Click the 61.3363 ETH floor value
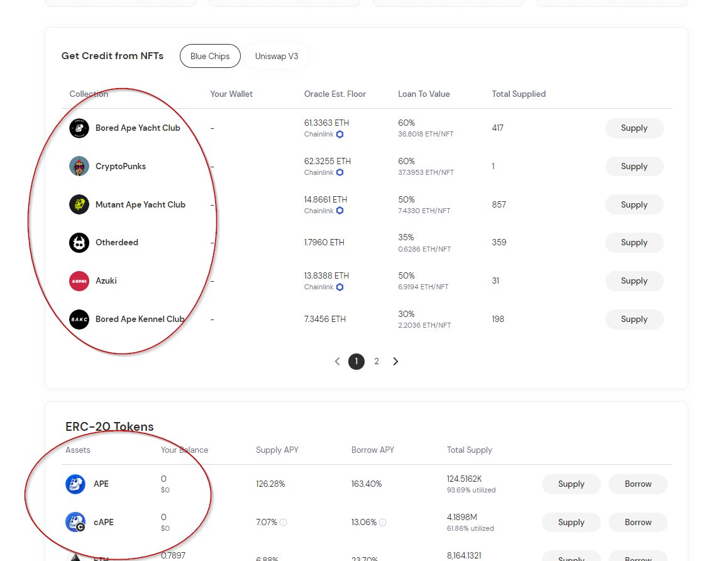728x561 pixels. pos(326,123)
